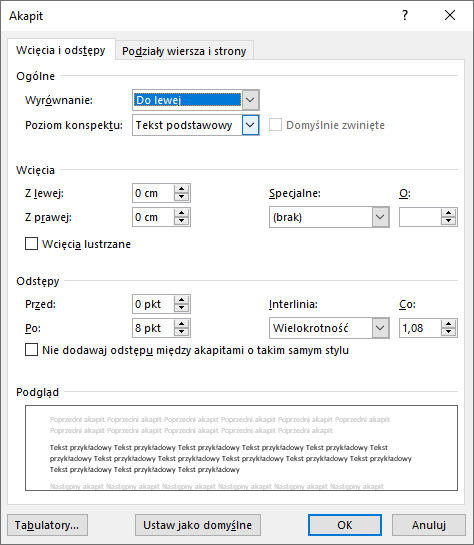Increase the Z lewej indent using up arrow
The image size is (474, 545).
tap(181, 189)
